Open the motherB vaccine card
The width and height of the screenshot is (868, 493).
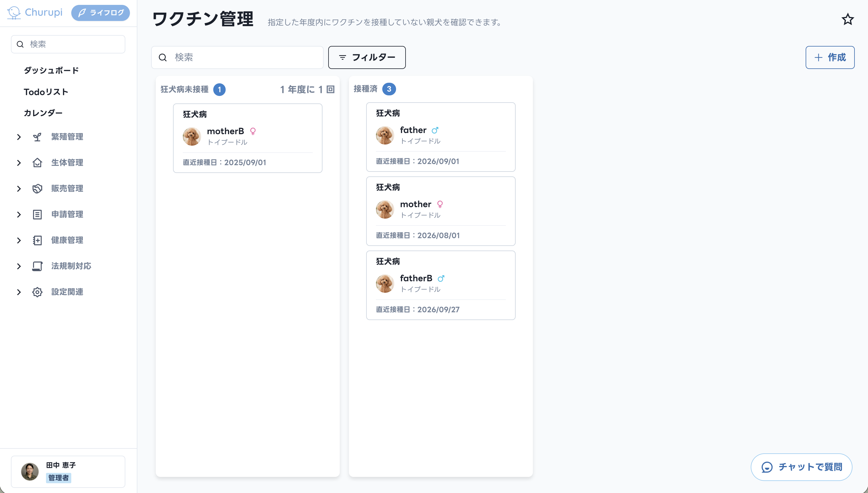(247, 138)
